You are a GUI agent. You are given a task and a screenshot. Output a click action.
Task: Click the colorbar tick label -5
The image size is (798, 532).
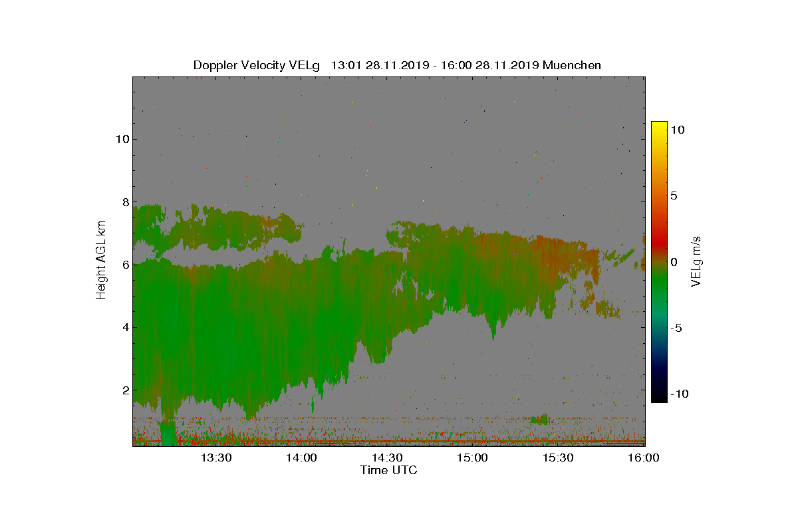coord(675,327)
